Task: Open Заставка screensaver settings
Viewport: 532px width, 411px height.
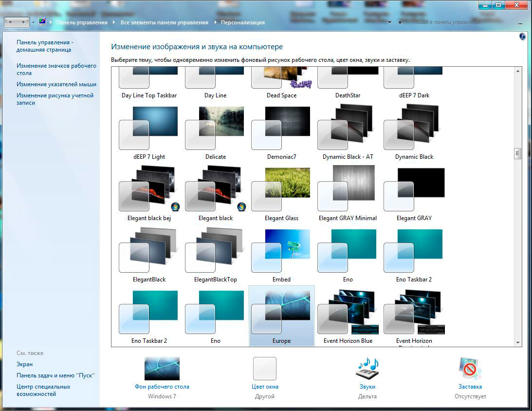Action: [470, 378]
